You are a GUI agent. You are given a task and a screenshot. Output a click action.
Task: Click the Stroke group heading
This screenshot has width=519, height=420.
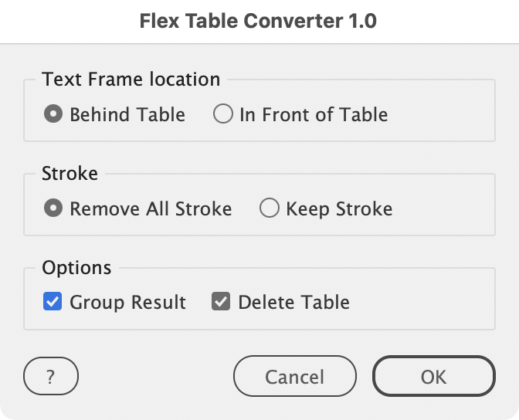tap(70, 174)
